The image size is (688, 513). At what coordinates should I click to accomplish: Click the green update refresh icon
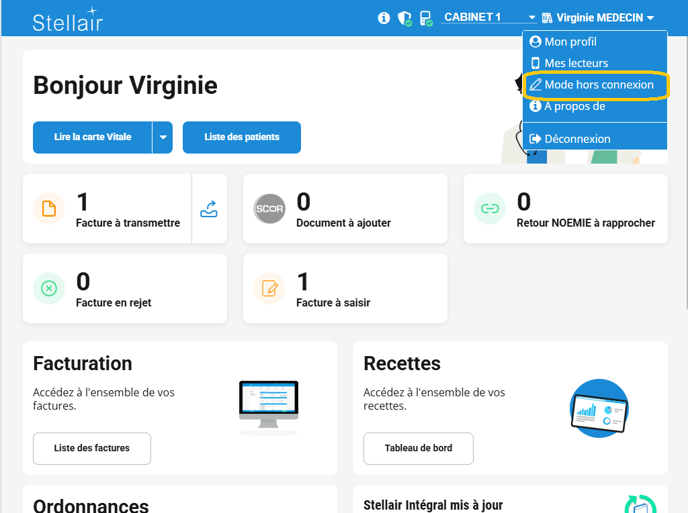641,505
